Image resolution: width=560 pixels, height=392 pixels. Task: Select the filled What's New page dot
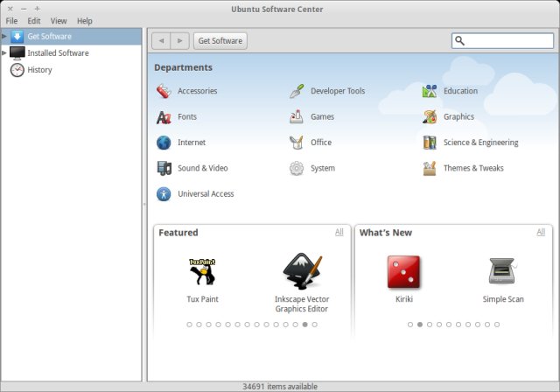pos(420,325)
